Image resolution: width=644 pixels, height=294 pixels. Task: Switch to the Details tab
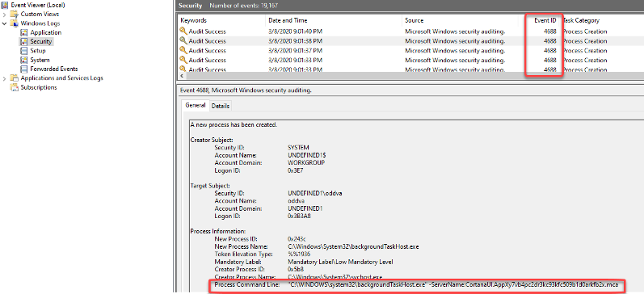pyautogui.click(x=220, y=106)
